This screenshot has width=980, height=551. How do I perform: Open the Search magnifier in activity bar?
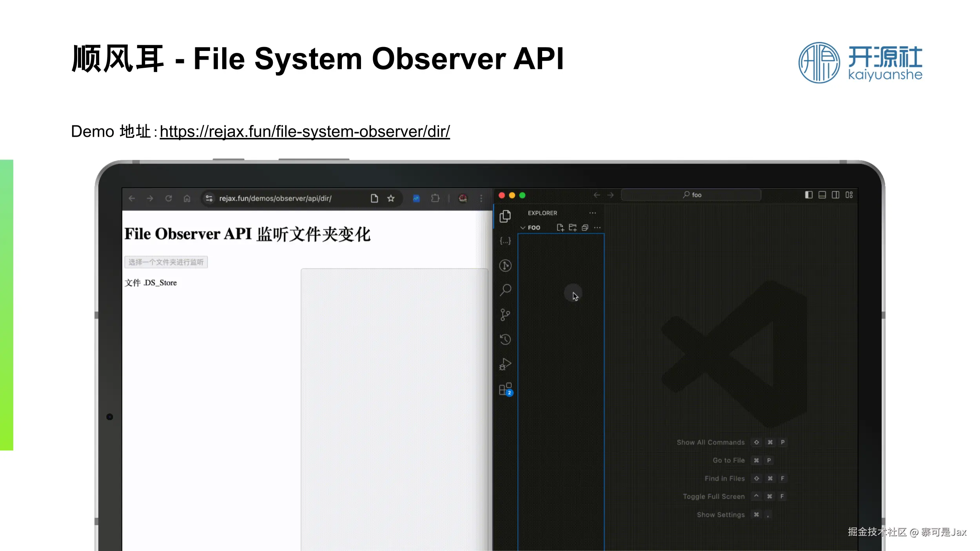tap(505, 290)
